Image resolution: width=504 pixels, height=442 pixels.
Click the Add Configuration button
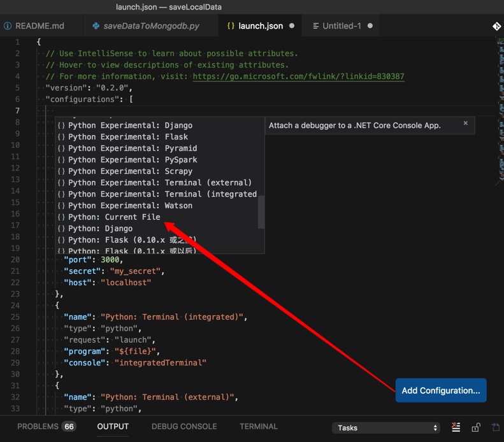(441, 390)
